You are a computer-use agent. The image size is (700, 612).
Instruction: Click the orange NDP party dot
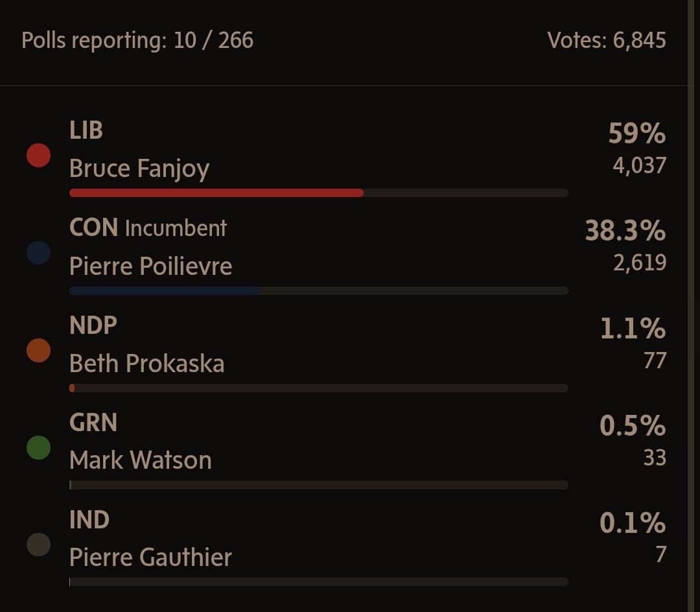38,350
